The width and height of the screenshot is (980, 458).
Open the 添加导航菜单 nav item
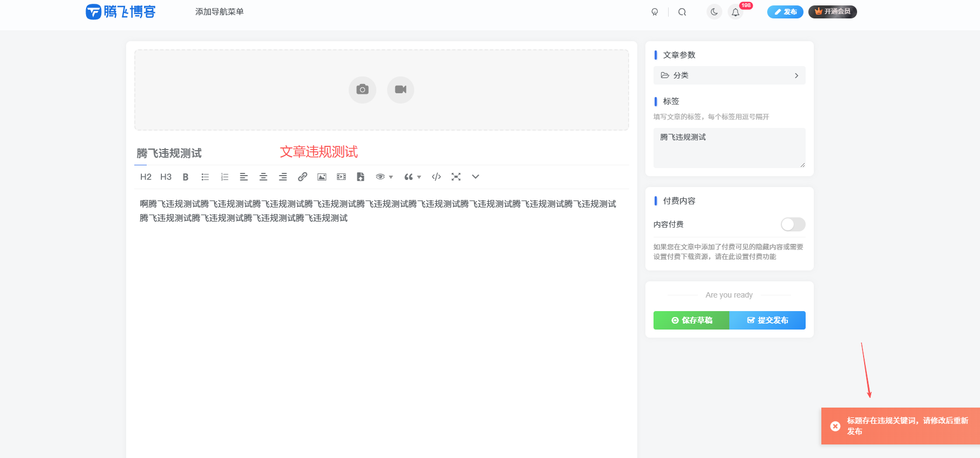[x=219, y=11]
